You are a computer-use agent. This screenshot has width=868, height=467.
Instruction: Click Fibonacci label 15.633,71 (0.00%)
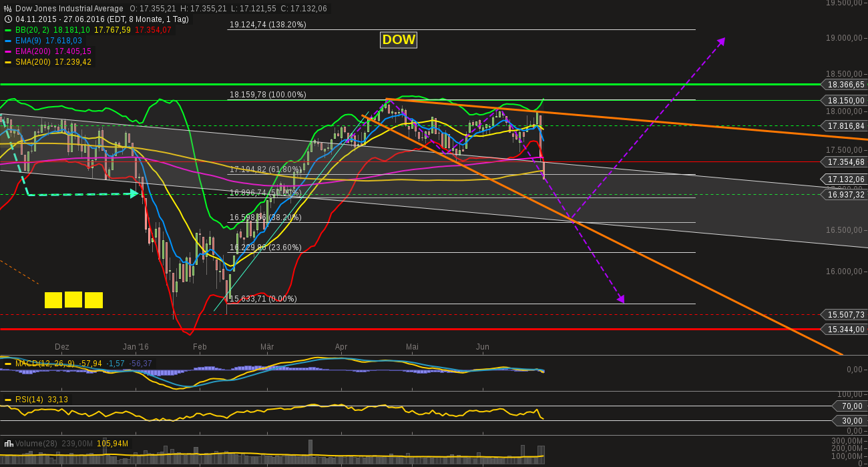click(263, 299)
